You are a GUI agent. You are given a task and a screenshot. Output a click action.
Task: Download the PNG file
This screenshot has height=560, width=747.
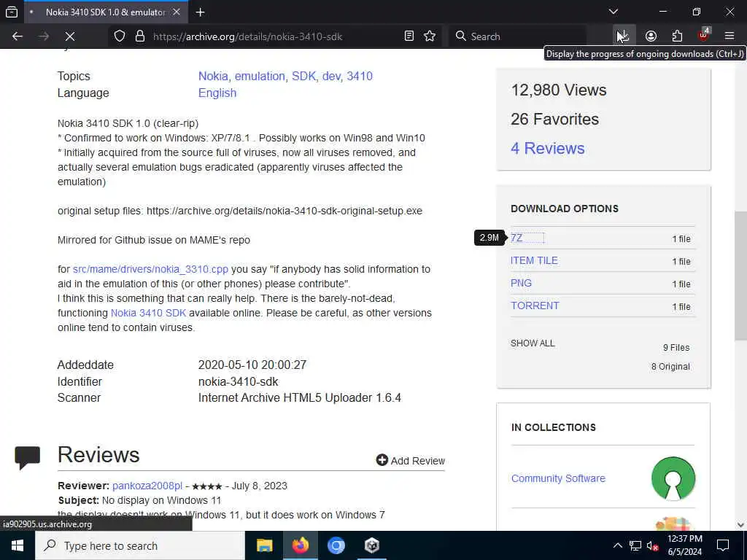click(x=521, y=283)
